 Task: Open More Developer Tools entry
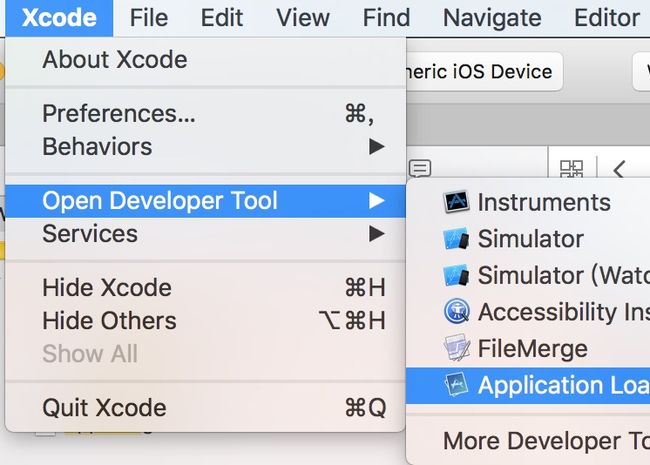546,441
